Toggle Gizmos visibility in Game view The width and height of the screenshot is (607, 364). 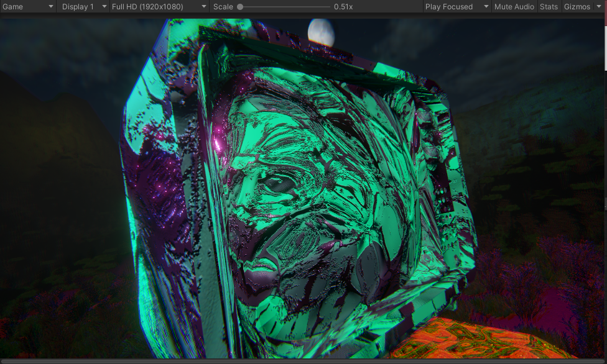click(x=577, y=7)
